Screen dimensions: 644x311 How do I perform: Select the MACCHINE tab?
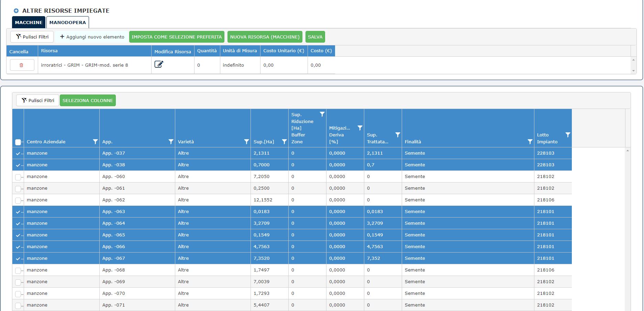(x=29, y=22)
